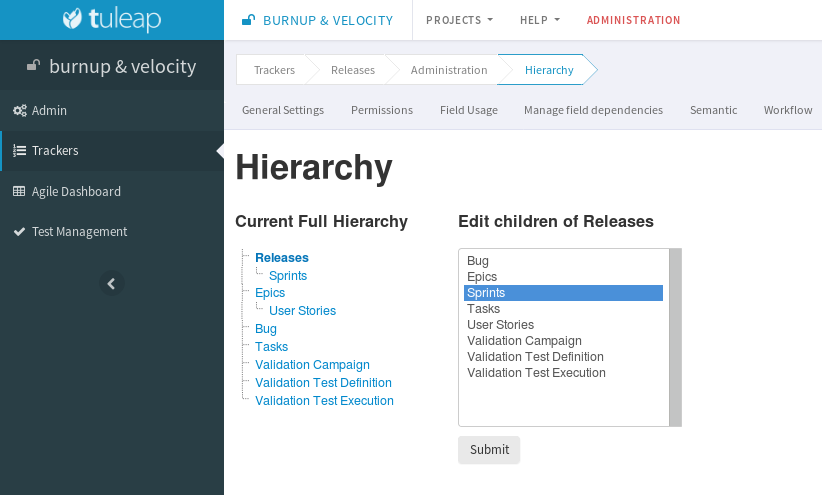Click the Trackers breadcrumb
Image resolution: width=822 pixels, height=495 pixels.
click(x=274, y=70)
